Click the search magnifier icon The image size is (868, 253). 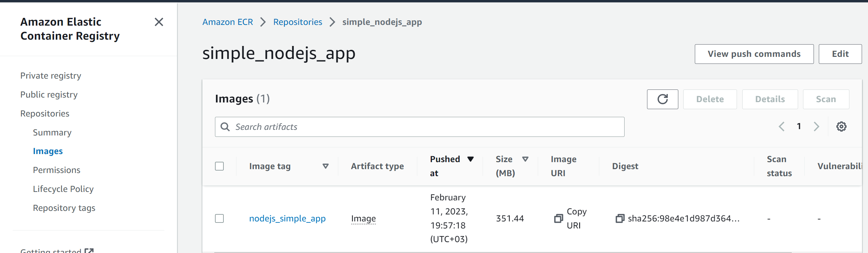tap(225, 127)
